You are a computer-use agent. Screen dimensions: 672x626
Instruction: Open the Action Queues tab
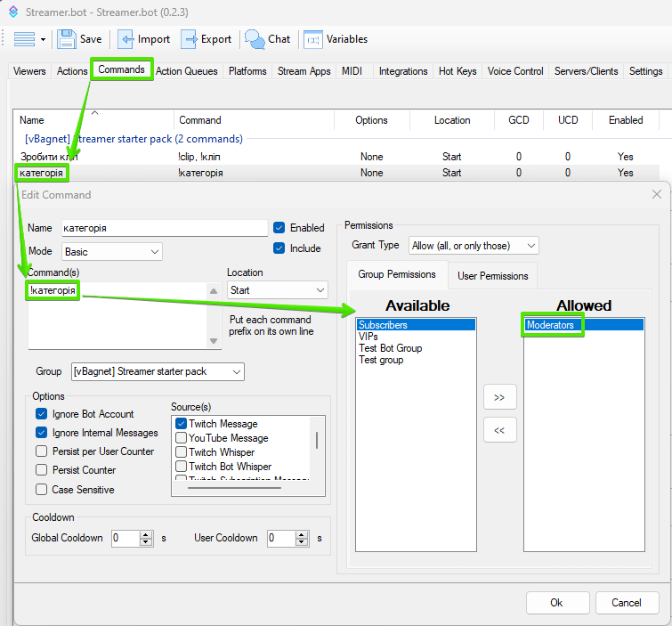click(187, 71)
